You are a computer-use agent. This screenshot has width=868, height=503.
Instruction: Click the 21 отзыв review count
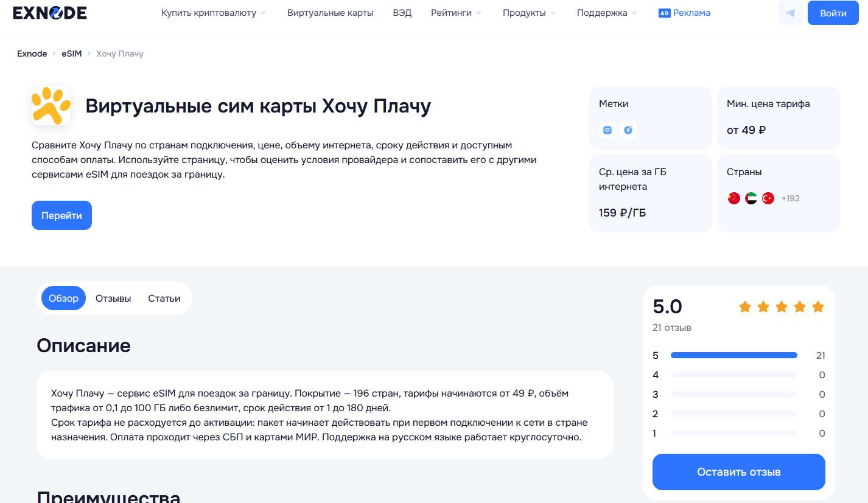(672, 327)
